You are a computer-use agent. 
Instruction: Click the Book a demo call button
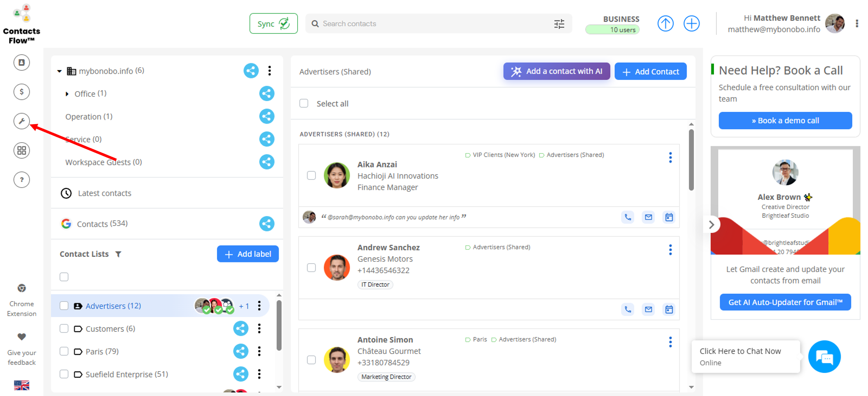(785, 121)
